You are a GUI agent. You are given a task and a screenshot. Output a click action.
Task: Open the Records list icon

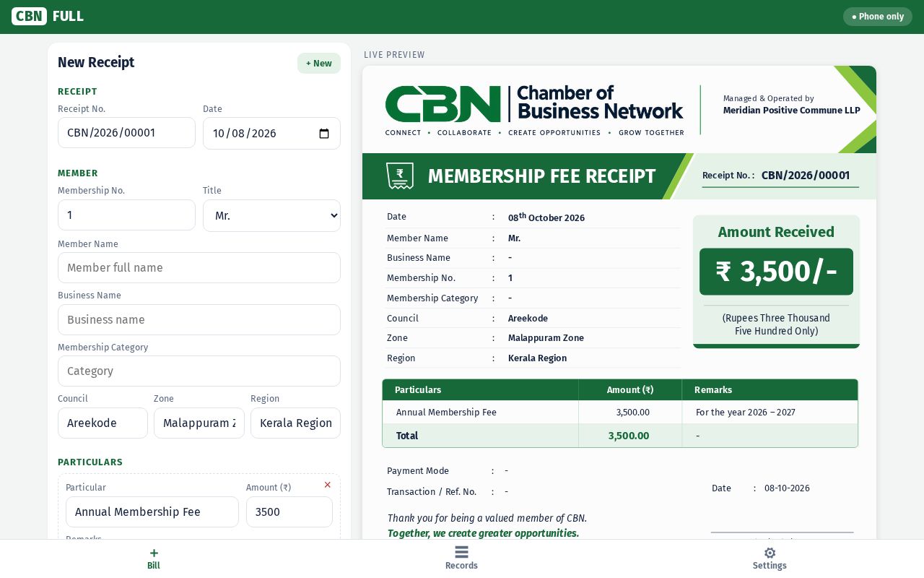pyautogui.click(x=462, y=553)
